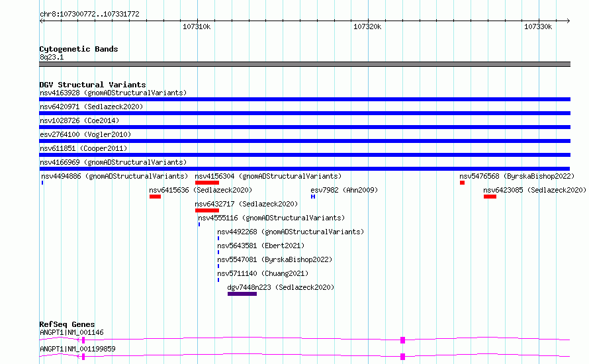The height and width of the screenshot is (364, 589).
Task: Select the blue tick under nsv5643581
Action: pos(218,252)
